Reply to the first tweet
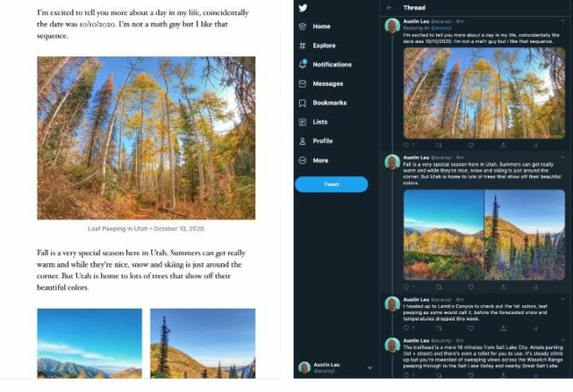The height and width of the screenshot is (392, 573). 406,144
